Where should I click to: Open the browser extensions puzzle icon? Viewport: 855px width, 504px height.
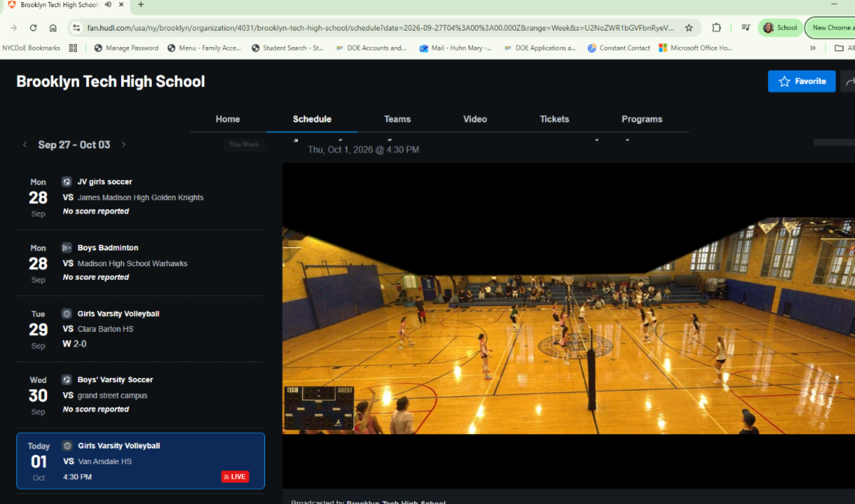717,28
